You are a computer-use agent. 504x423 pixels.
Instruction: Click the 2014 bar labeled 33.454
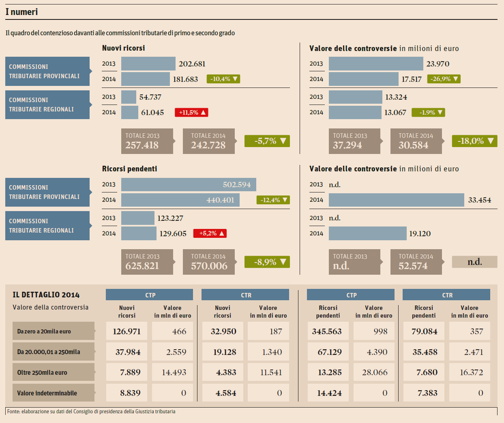coord(396,200)
